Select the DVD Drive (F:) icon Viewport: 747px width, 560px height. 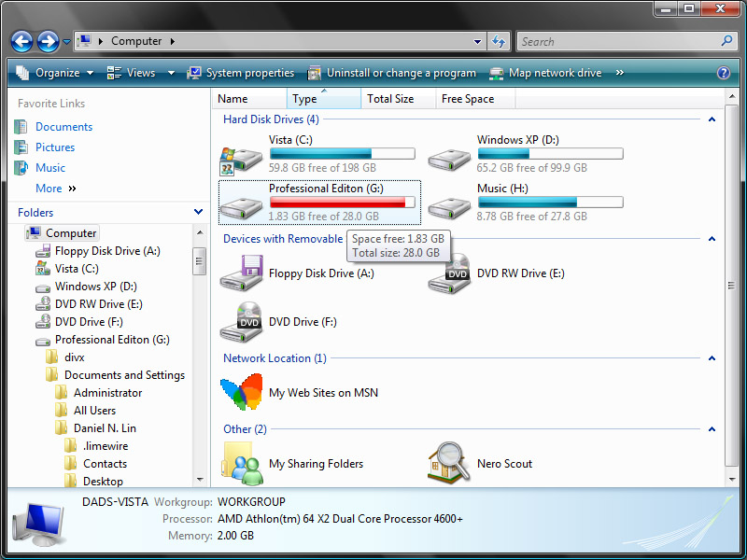click(x=241, y=322)
